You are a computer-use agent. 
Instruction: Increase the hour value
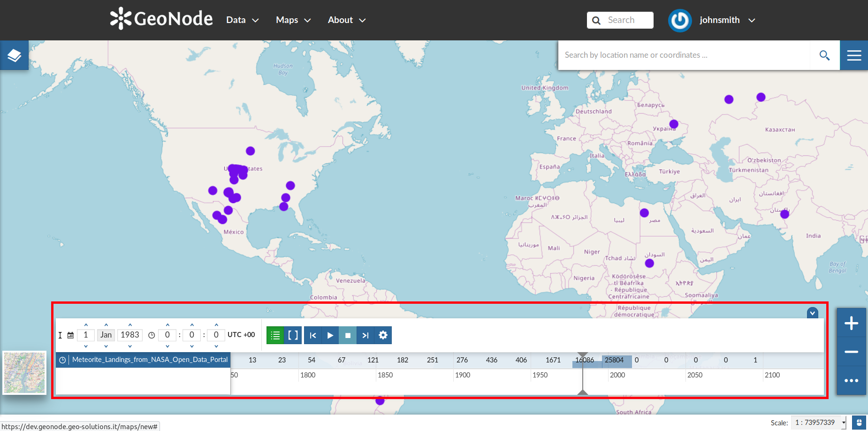pyautogui.click(x=168, y=324)
